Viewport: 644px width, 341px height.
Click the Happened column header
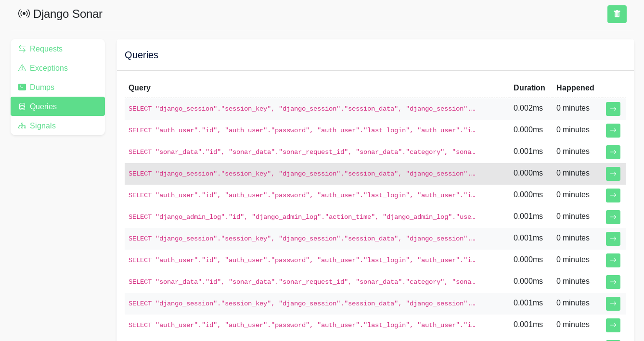click(x=575, y=88)
